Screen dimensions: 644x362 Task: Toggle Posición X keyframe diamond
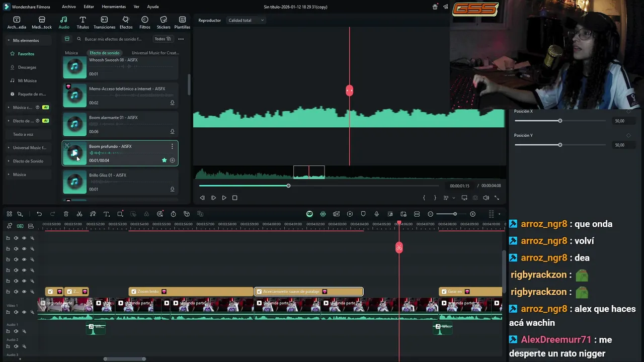(628, 112)
